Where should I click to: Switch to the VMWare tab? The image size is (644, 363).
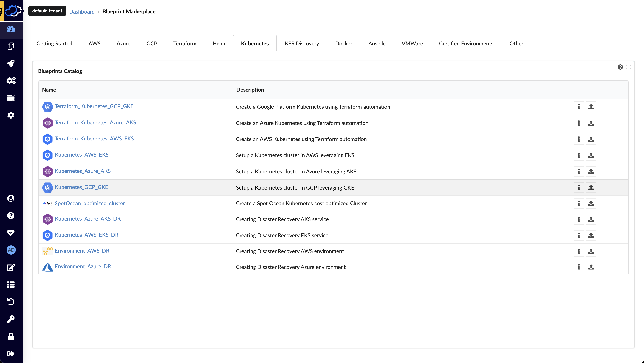click(412, 44)
